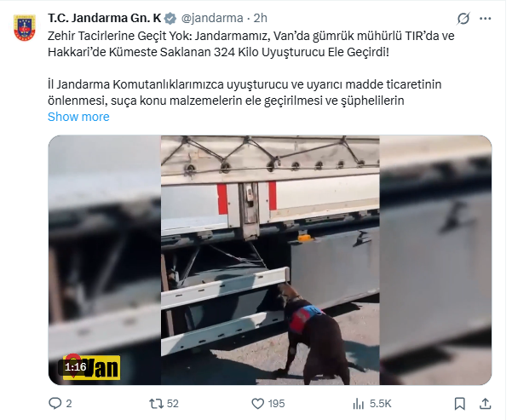Image resolution: width=512 pixels, height=420 pixels.
Task: Click the reply speech bubble icon
Action: pyautogui.click(x=55, y=404)
